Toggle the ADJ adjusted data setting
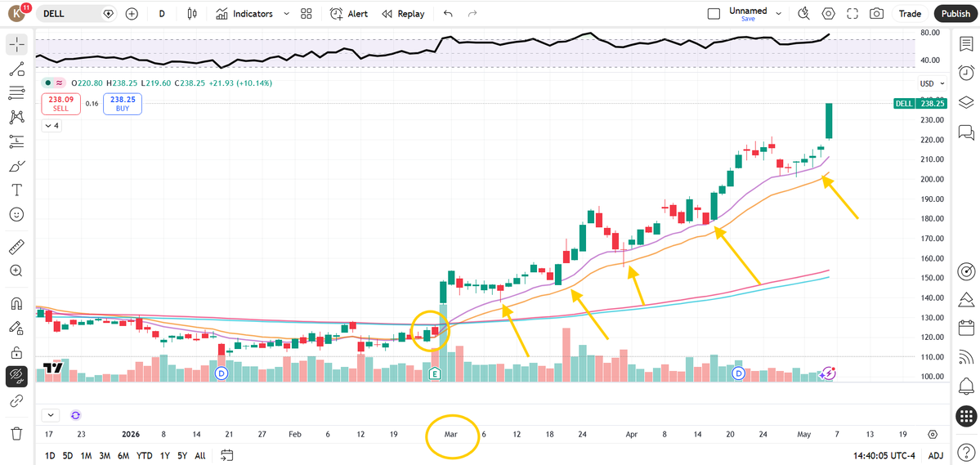Screen dimensions: 980x465 (936, 456)
